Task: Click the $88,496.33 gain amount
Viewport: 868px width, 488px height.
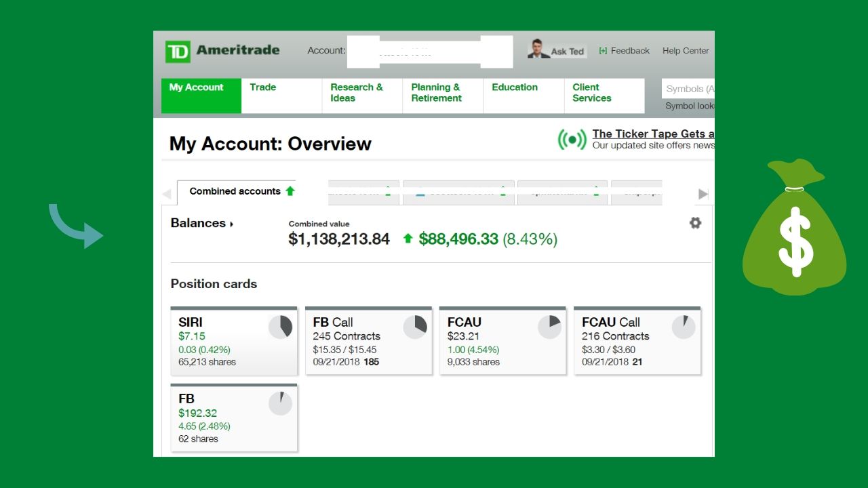Action: point(458,239)
